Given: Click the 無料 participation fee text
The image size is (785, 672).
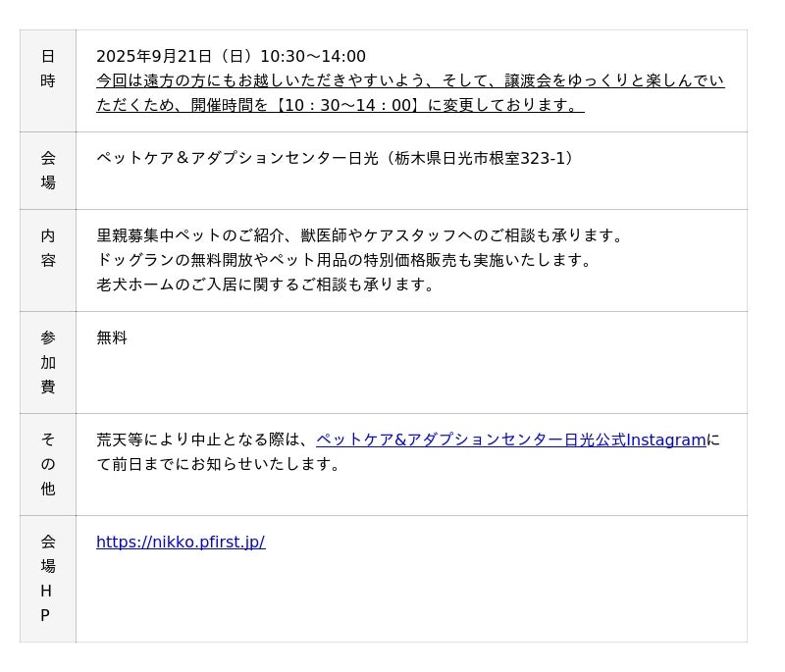Looking at the screenshot, I should (x=112, y=338).
